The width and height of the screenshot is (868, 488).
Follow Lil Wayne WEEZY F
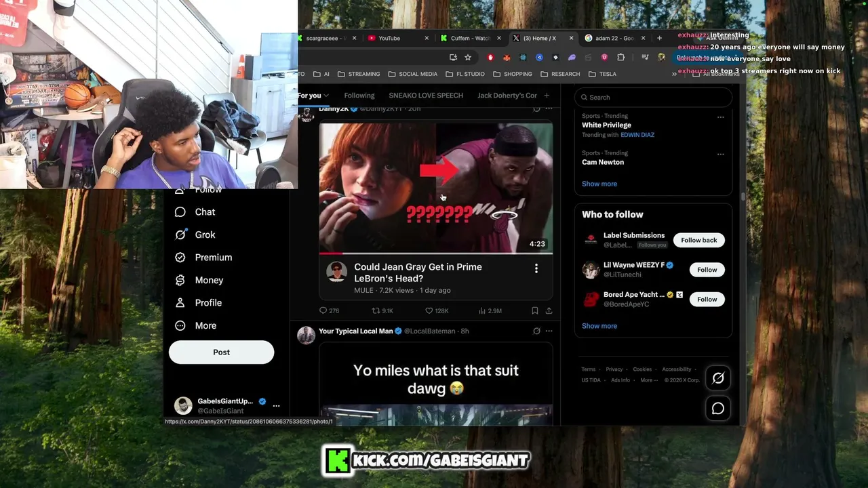tap(707, 270)
